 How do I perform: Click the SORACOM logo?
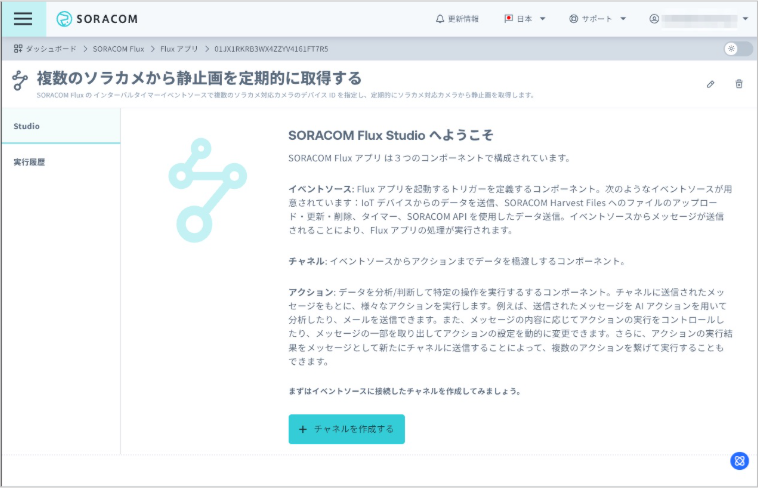coord(97,19)
